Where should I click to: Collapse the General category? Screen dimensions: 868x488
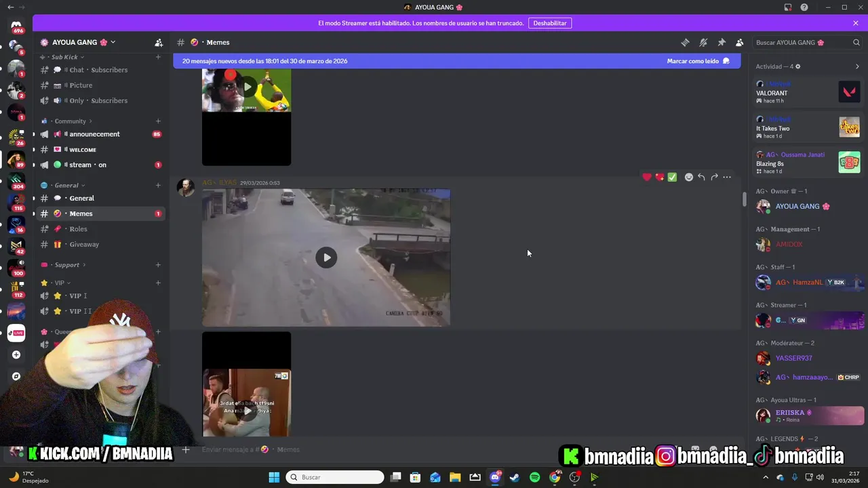pos(66,185)
